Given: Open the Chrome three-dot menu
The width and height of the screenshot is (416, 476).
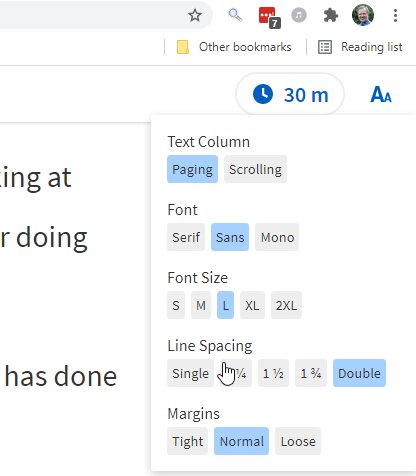Looking at the screenshot, I should tap(395, 15).
